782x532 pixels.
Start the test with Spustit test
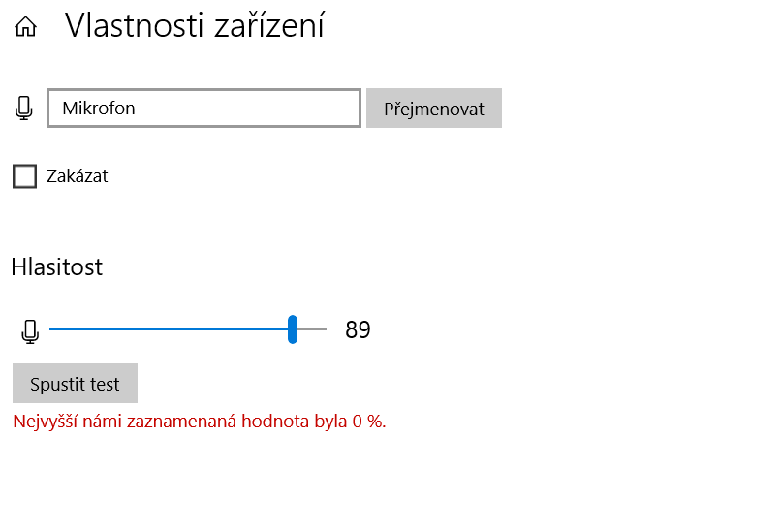coord(75,384)
